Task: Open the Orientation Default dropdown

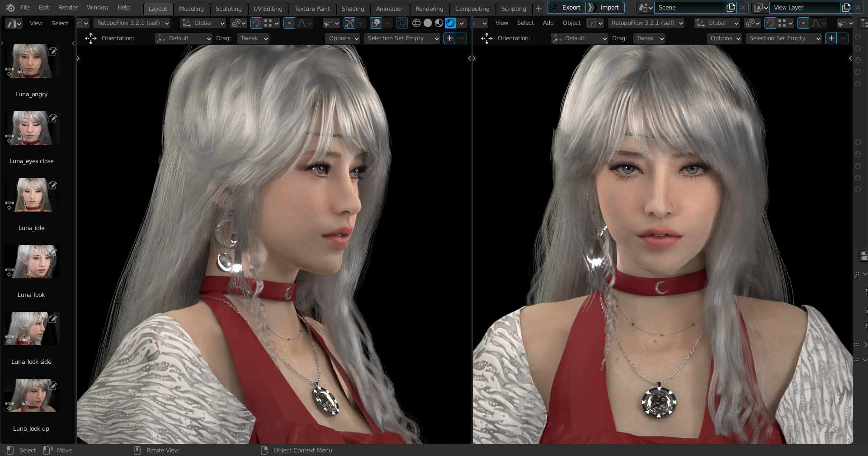Action: click(183, 38)
